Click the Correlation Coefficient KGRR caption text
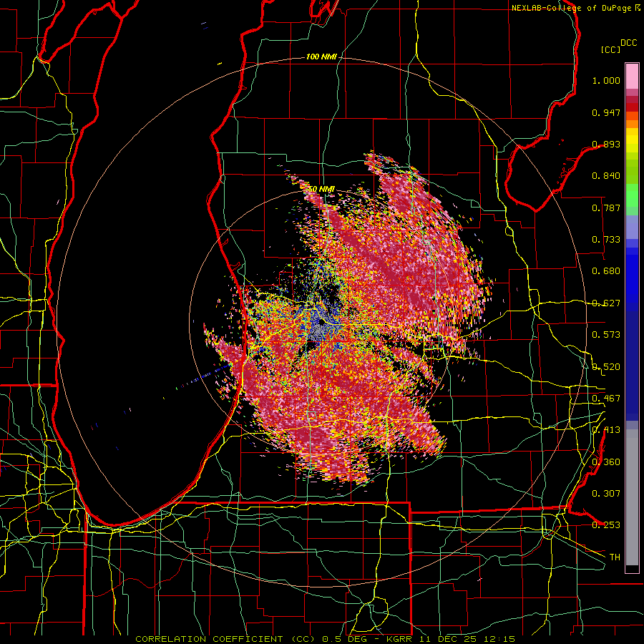Image resolution: width=644 pixels, height=644 pixels. (325, 639)
